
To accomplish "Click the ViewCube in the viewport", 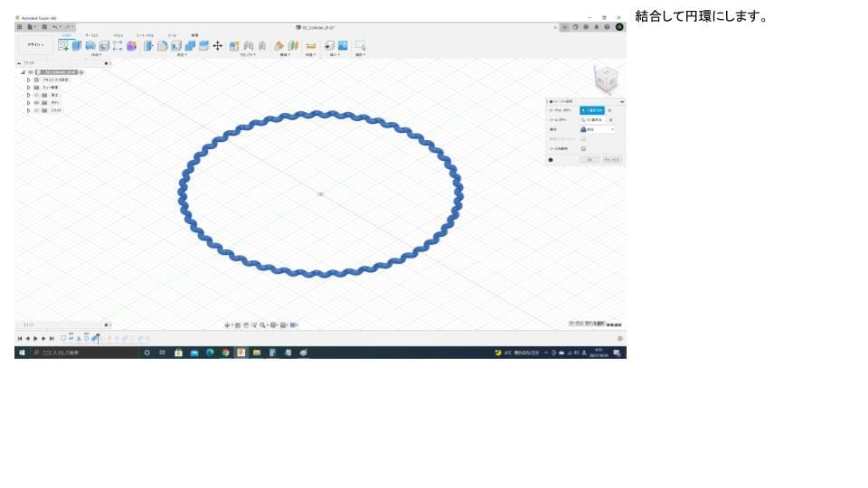I will click(606, 80).
